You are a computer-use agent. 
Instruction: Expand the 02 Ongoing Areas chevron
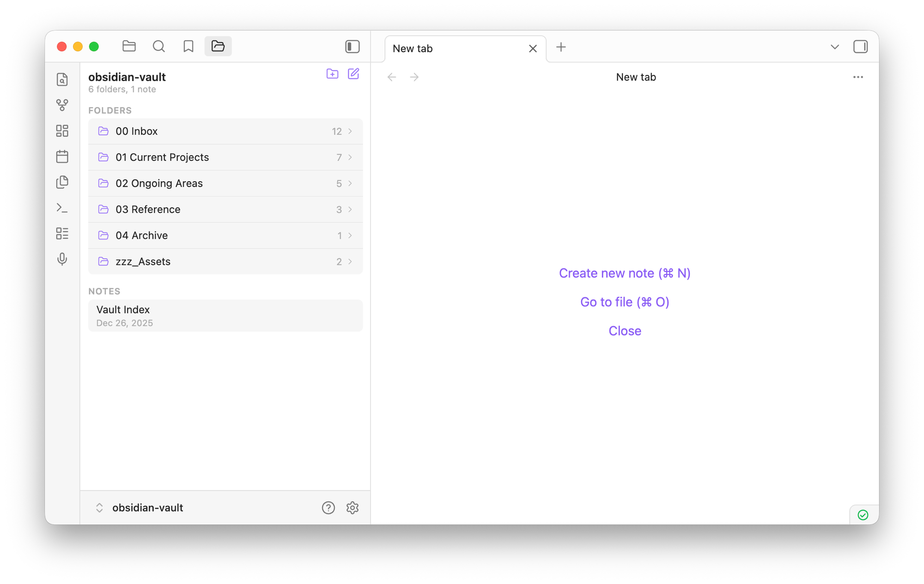coord(350,183)
